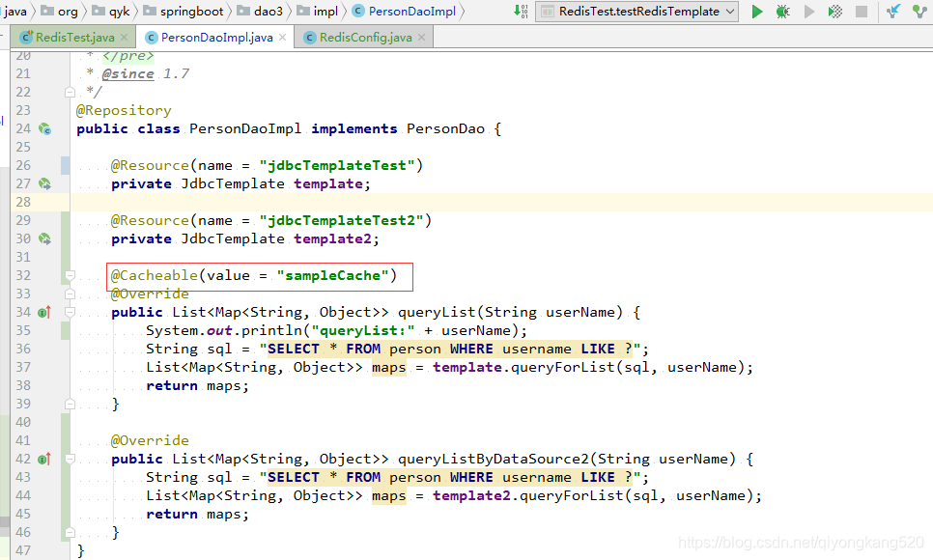Click the @Override annotation on line 41
The image size is (933, 560).
click(150, 440)
